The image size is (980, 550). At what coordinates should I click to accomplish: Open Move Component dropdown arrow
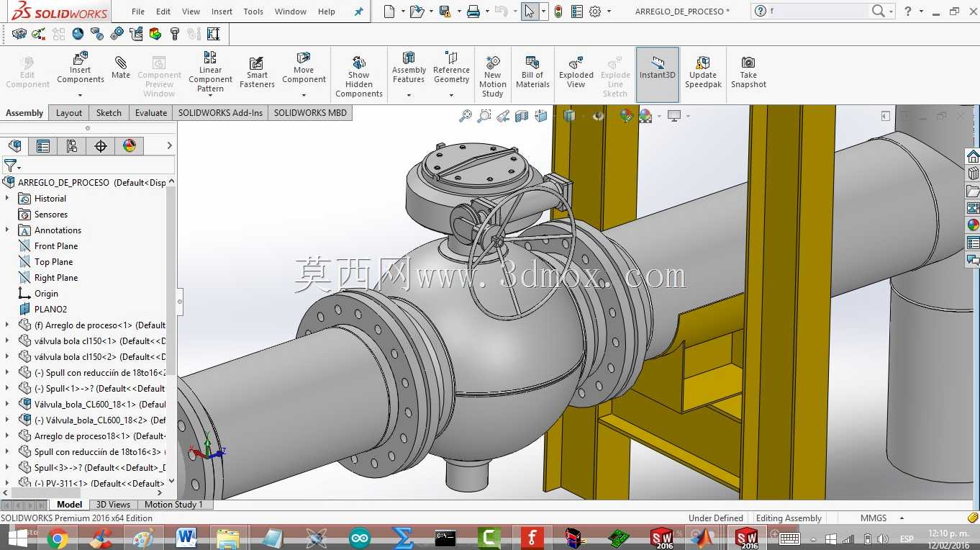point(304,95)
